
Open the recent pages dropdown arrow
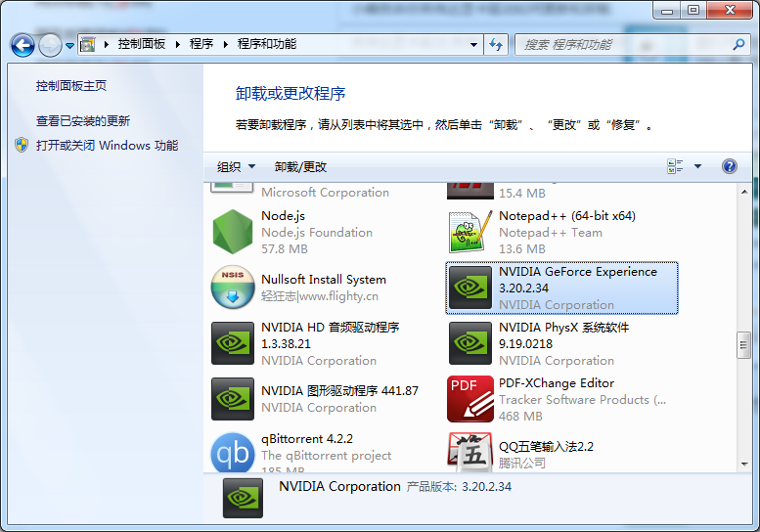coord(70,46)
